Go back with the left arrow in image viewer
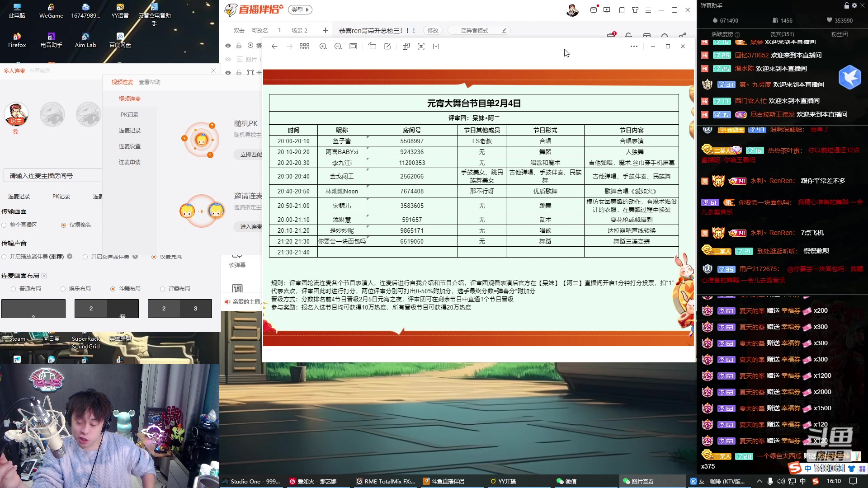The height and width of the screenshot is (488, 868). click(274, 47)
